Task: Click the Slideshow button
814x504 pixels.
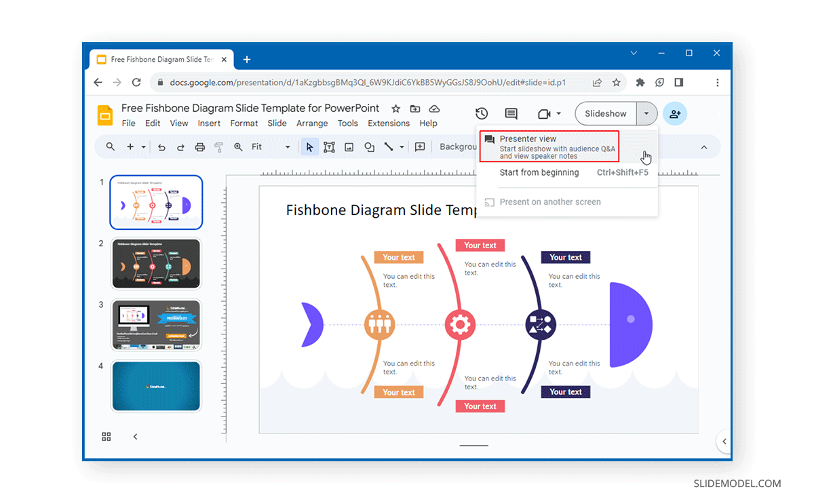Action: point(605,113)
